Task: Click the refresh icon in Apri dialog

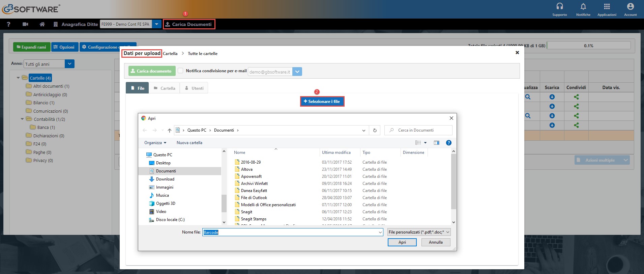Action: (375, 130)
